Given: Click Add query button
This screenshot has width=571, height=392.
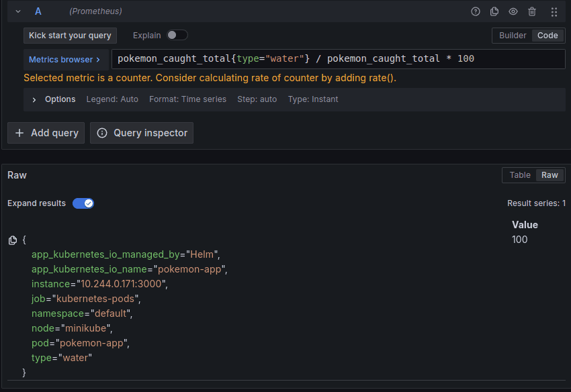Looking at the screenshot, I should click(46, 133).
